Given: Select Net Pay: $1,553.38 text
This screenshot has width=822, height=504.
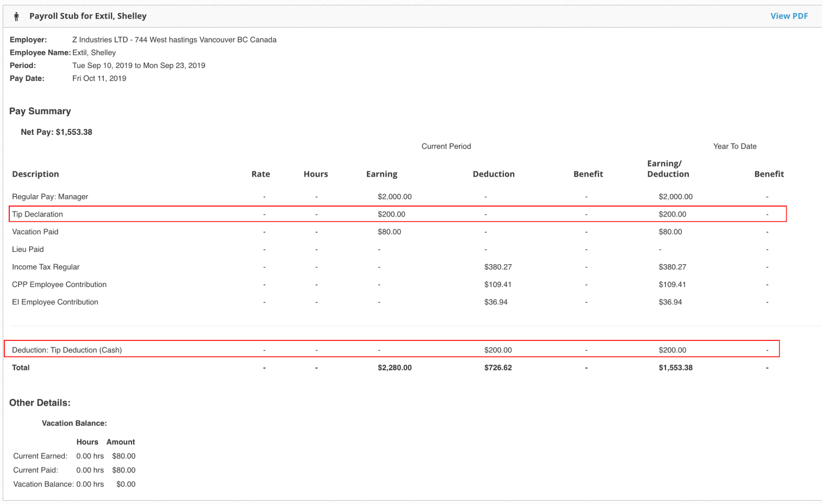Looking at the screenshot, I should [x=57, y=132].
